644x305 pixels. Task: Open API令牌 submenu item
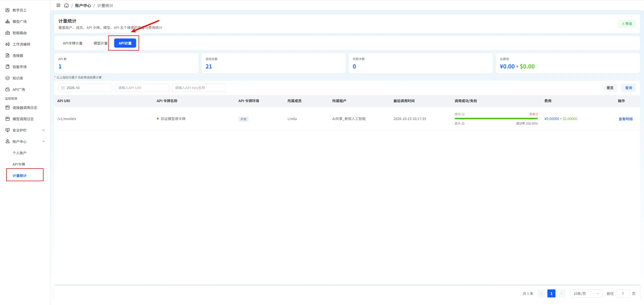(x=19, y=164)
